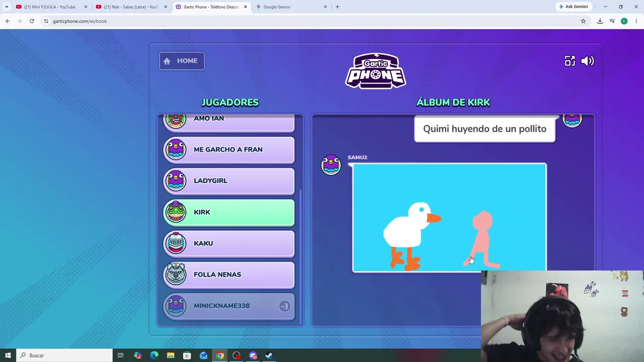Open a new browser tab
Viewport: 644px width, 362px height.
click(x=337, y=7)
